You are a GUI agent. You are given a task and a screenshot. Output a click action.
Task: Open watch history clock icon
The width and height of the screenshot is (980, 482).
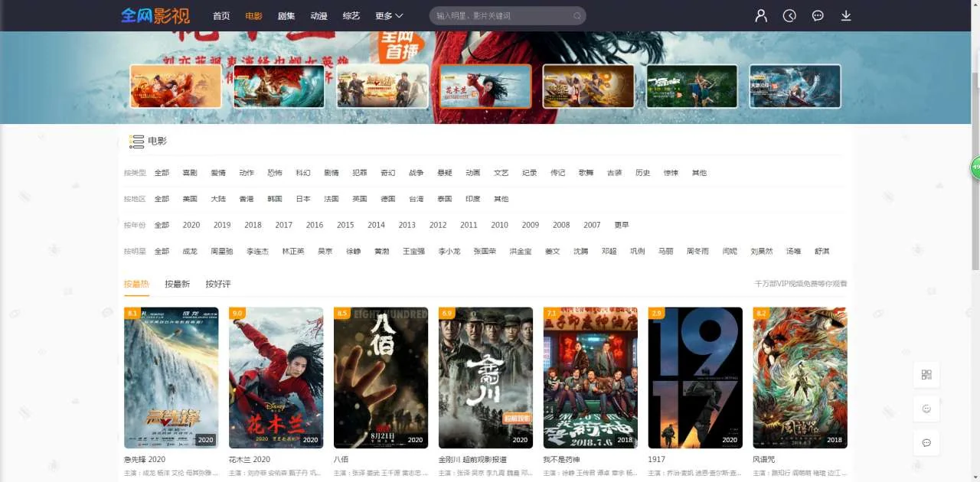[789, 15]
